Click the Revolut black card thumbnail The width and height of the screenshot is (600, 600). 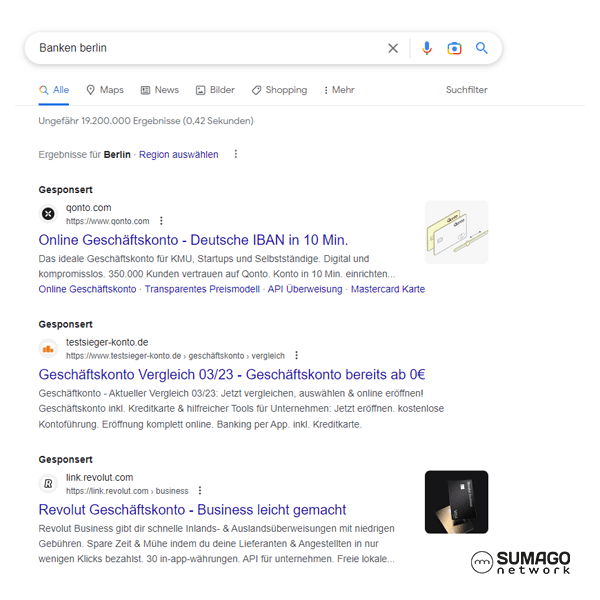click(x=457, y=502)
